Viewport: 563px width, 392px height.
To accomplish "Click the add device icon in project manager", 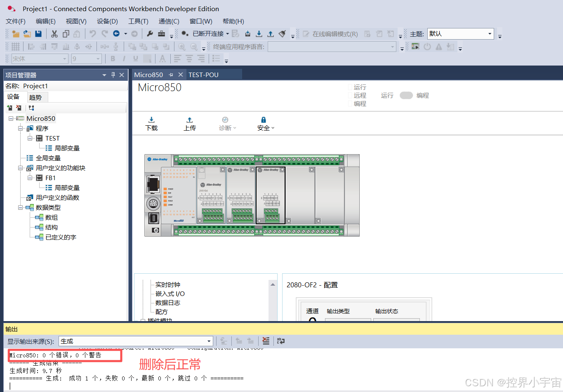I will point(9,108).
